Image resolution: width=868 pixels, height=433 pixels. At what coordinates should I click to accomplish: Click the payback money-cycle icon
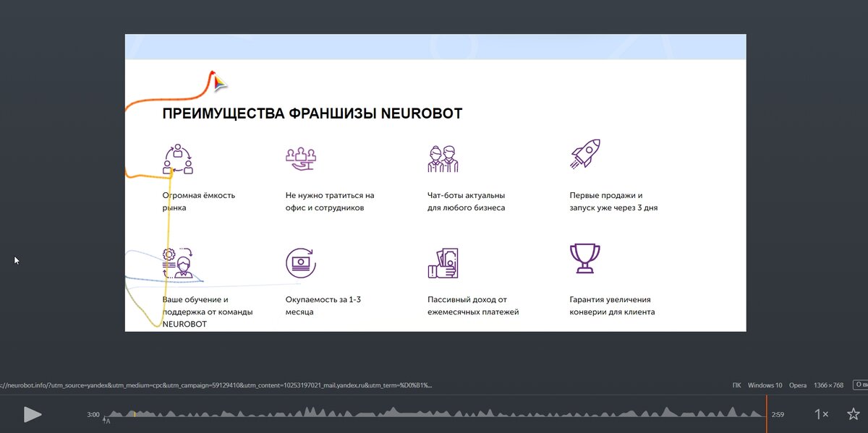pos(301,262)
